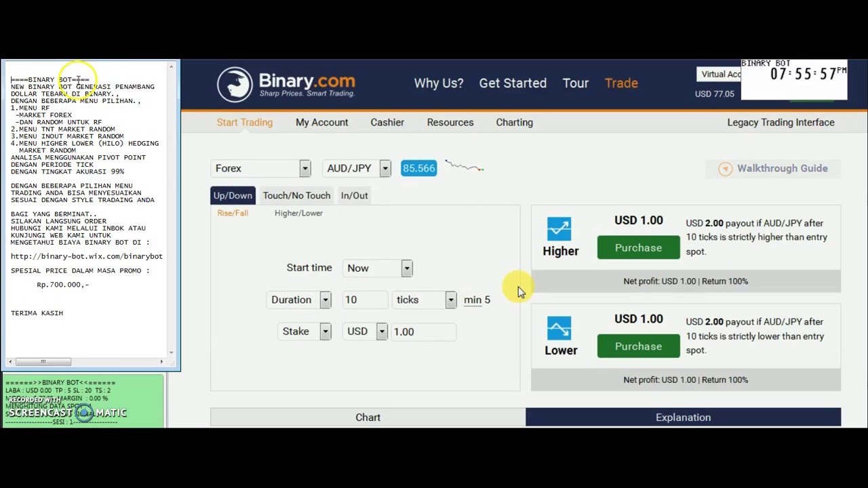
Task: Open Legacy Trading Interface link
Action: (x=781, y=123)
